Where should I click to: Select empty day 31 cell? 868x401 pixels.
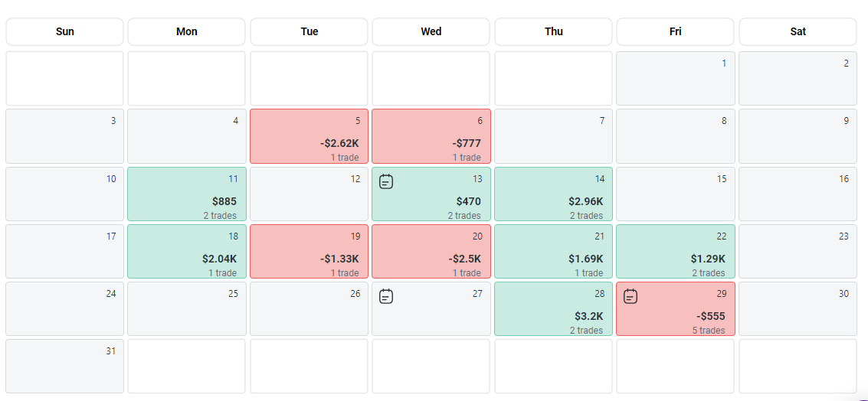pyautogui.click(x=65, y=367)
